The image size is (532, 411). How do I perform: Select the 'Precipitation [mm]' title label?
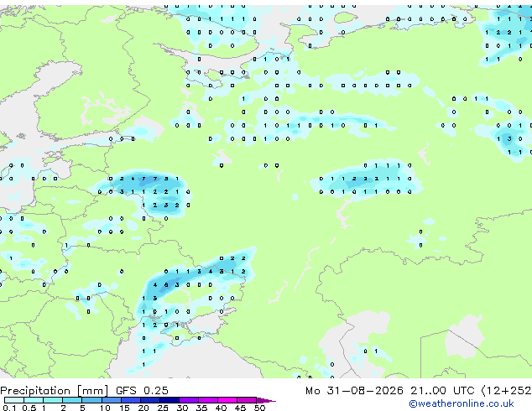[x=55, y=391]
